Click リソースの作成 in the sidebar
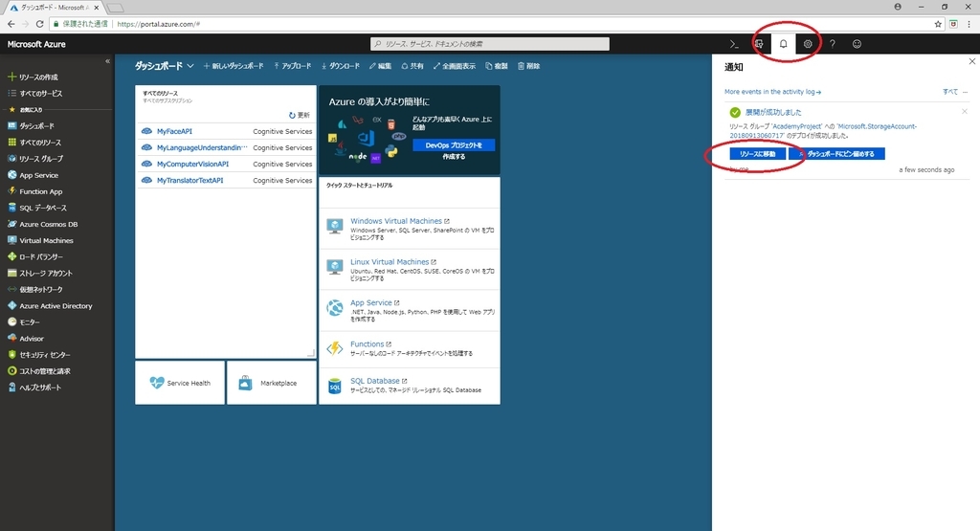Image resolution: width=980 pixels, height=531 pixels. click(33, 77)
